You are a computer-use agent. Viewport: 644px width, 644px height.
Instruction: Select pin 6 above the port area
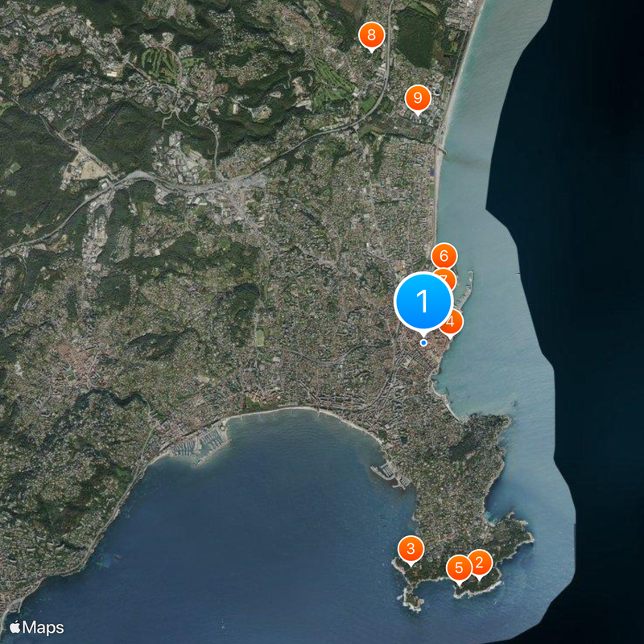point(444,256)
